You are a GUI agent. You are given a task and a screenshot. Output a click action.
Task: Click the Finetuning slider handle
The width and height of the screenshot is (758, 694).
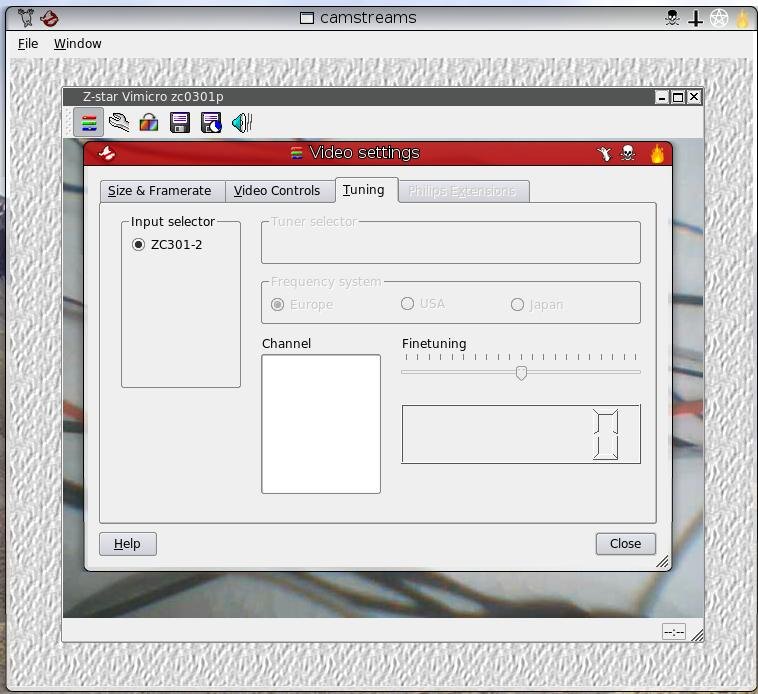click(521, 373)
